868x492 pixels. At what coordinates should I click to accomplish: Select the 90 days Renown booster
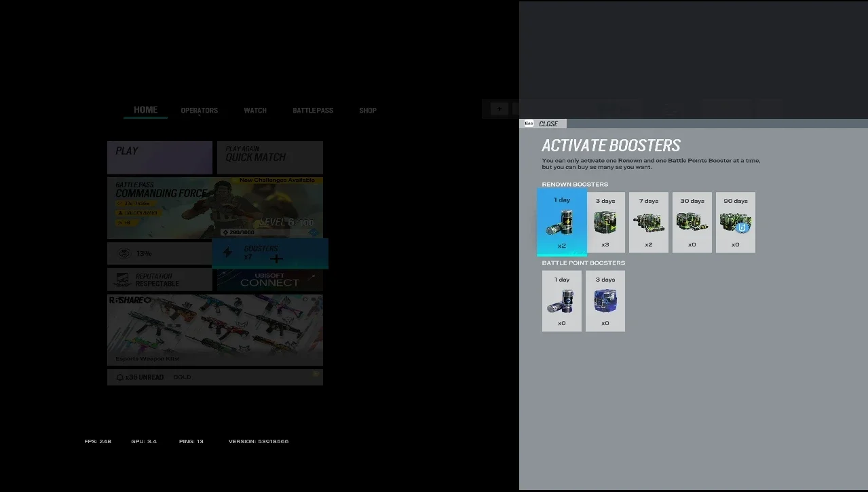[x=736, y=223]
